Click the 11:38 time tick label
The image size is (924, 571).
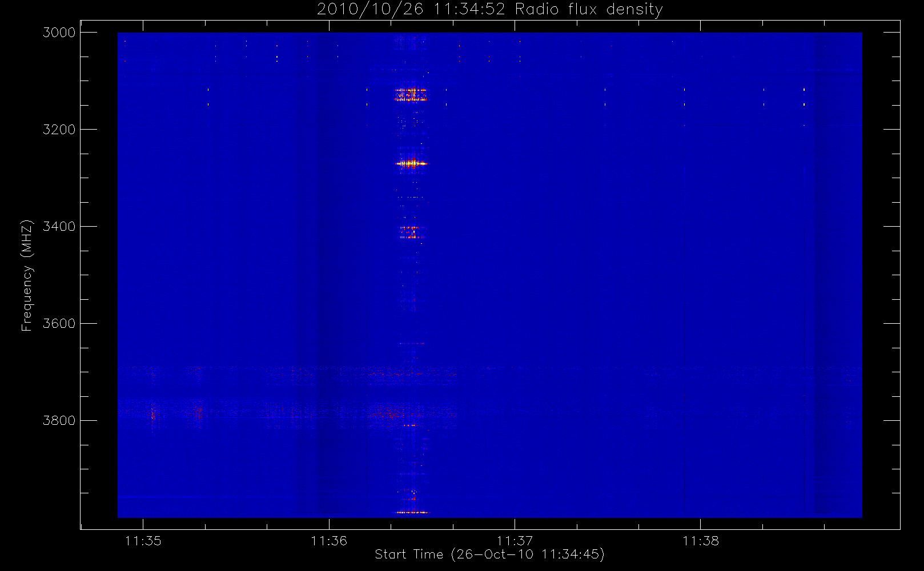(x=701, y=541)
